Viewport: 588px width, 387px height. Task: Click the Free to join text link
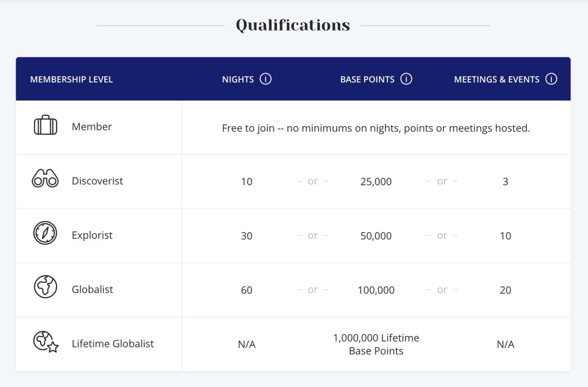coord(376,128)
